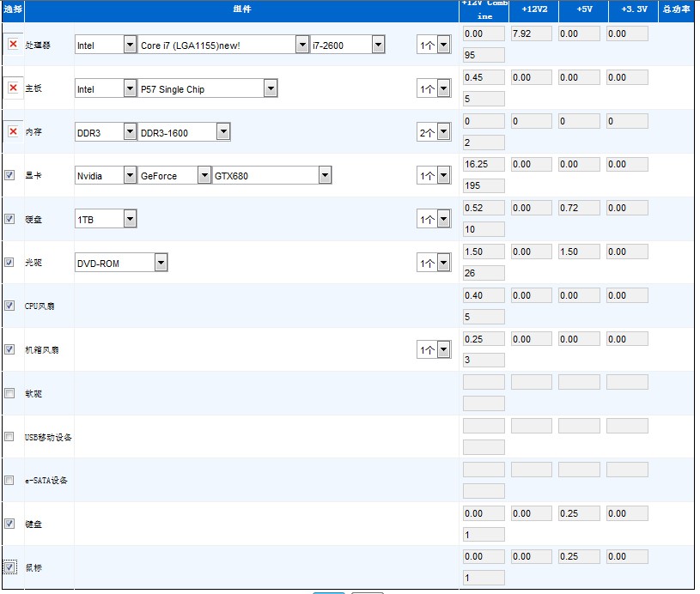Click the 组件 column header
The image size is (700, 594).
pos(242,9)
